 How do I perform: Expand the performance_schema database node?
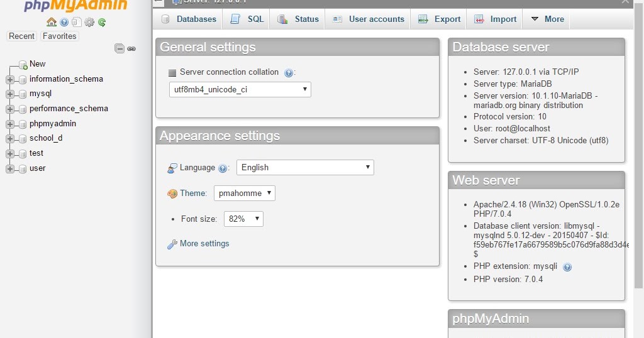(10, 109)
